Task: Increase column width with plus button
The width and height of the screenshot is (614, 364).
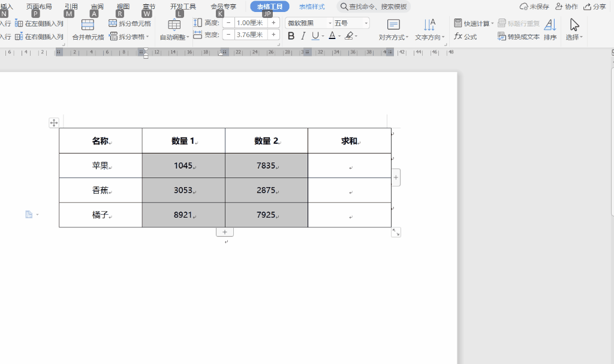Action: 273,35
